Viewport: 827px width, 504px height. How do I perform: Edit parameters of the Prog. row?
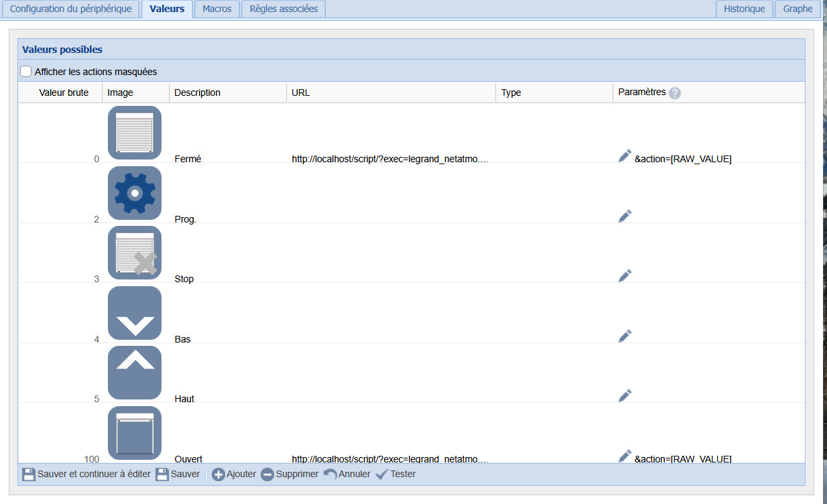pos(625,216)
